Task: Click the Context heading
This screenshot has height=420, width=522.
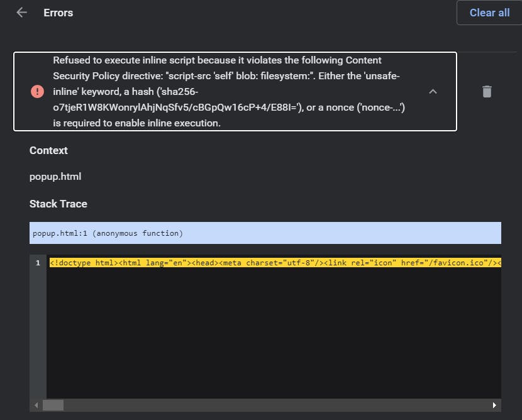Action: pyautogui.click(x=48, y=150)
